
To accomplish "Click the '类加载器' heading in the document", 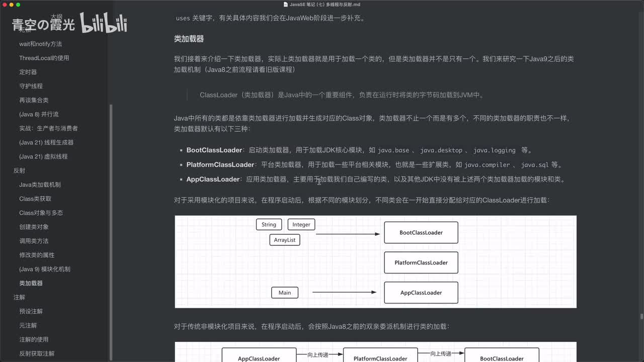I will pyautogui.click(x=189, y=39).
